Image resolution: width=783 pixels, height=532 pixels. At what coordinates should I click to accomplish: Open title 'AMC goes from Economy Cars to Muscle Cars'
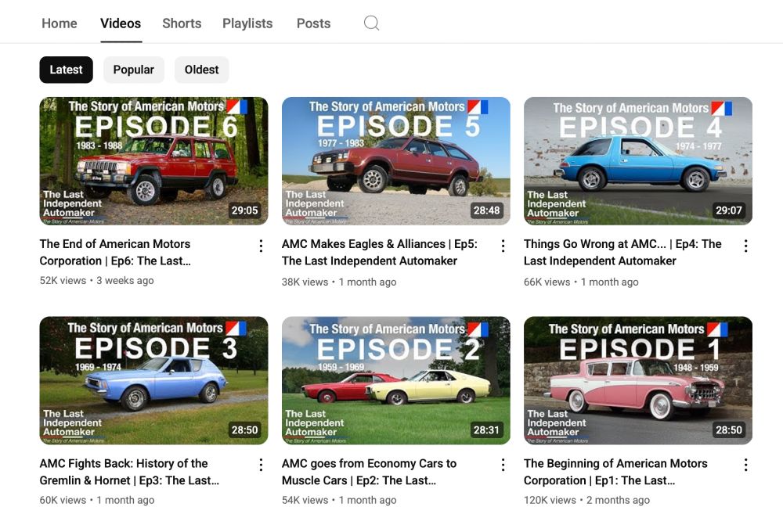(369, 472)
